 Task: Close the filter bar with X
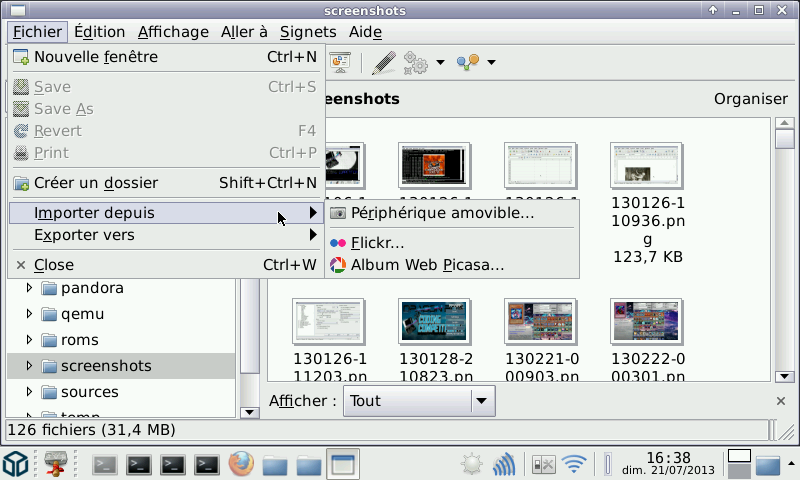(781, 401)
